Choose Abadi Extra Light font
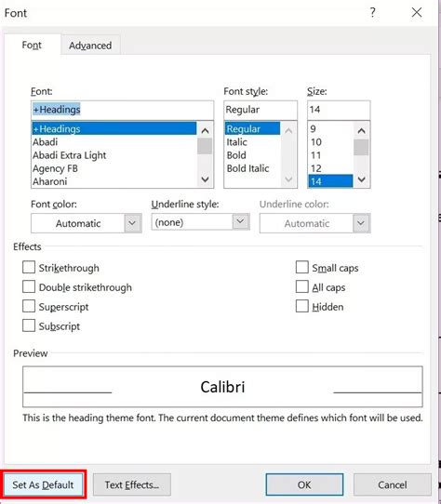441x504 pixels. (114, 155)
